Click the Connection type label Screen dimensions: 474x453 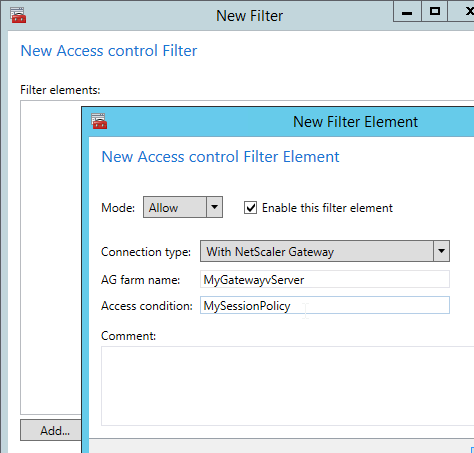(146, 252)
